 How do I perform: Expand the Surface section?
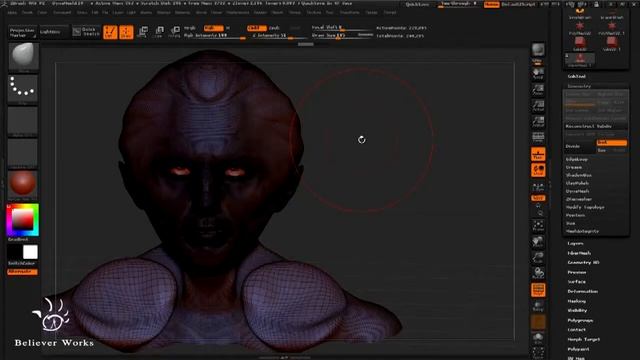pos(576,282)
